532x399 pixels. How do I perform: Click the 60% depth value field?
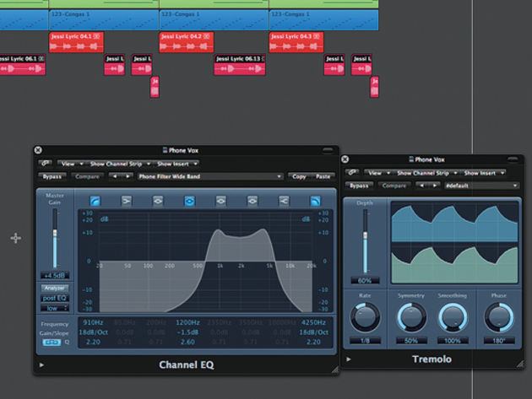365,281
